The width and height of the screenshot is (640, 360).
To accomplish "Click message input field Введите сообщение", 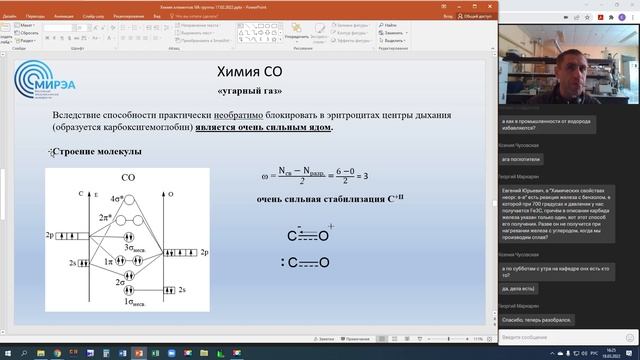I will [562, 338].
